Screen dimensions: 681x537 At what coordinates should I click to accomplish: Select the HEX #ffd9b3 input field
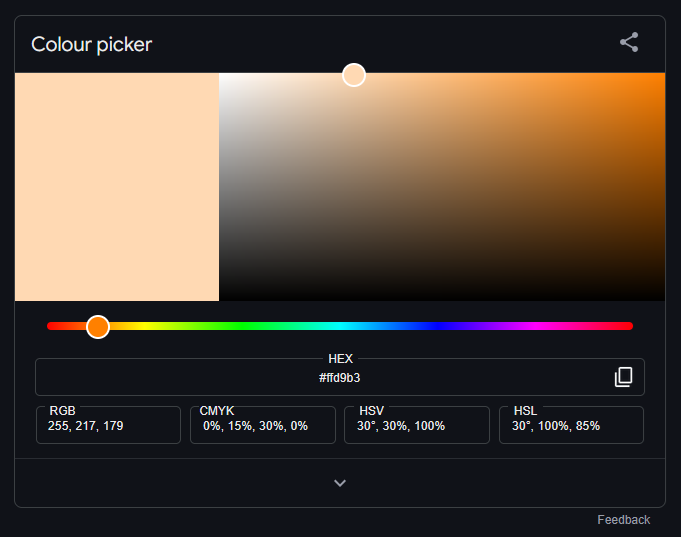(340, 377)
